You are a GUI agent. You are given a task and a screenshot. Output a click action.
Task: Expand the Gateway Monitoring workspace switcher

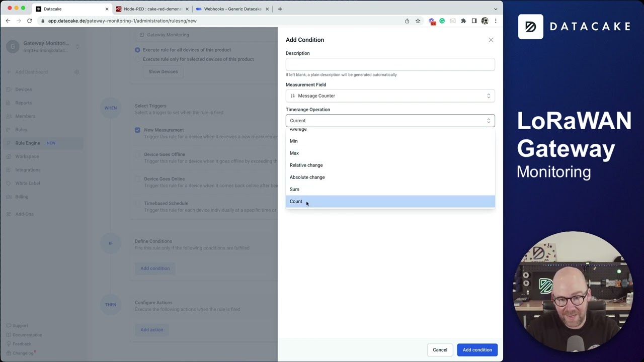pyautogui.click(x=42, y=47)
